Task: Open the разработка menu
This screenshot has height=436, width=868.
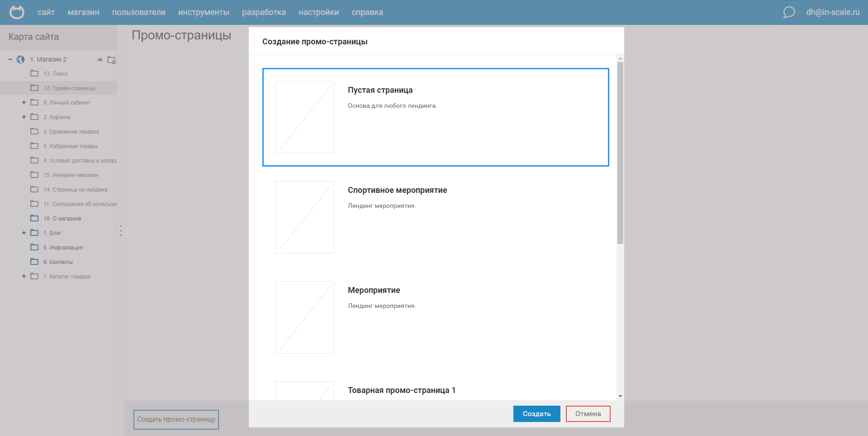Action: point(264,12)
